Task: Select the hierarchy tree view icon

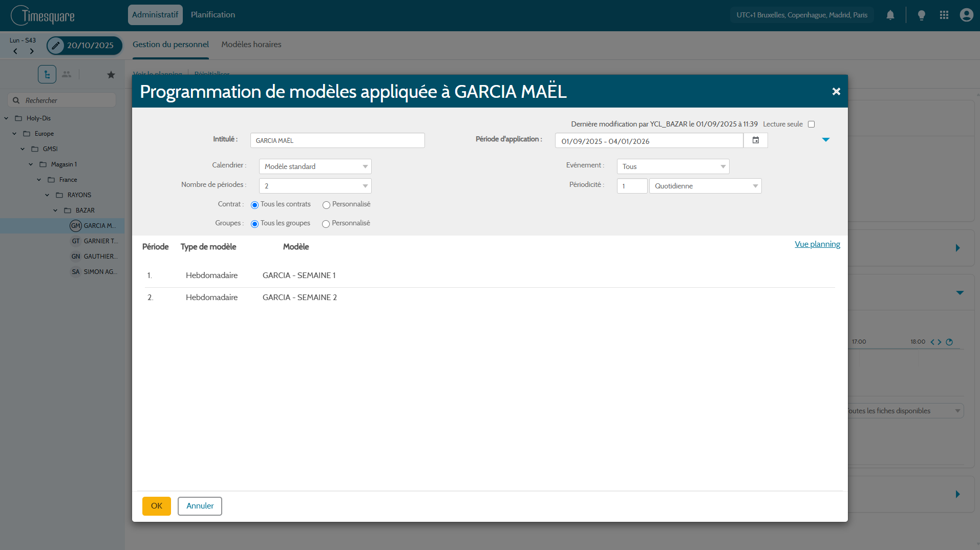Action: (47, 74)
